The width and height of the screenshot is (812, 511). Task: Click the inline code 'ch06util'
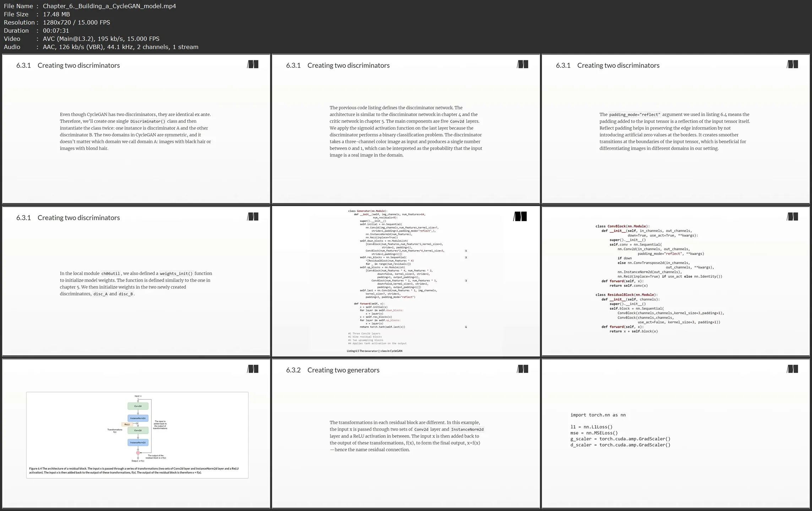[111, 274]
